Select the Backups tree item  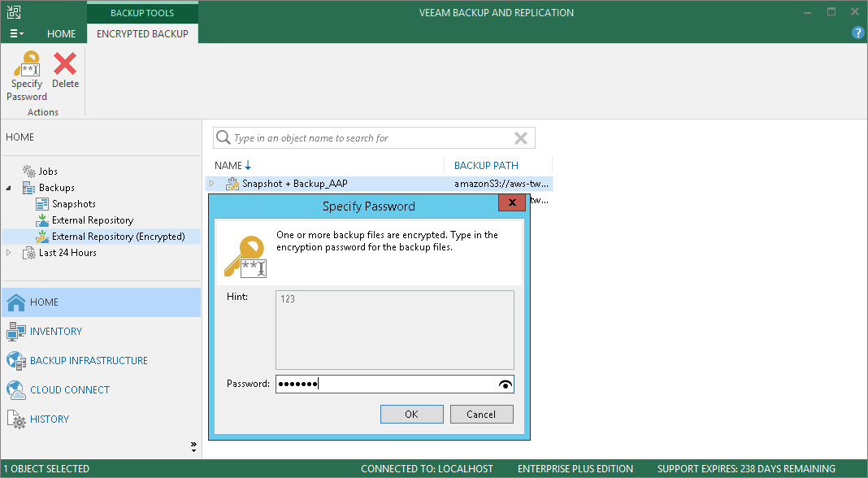point(56,188)
